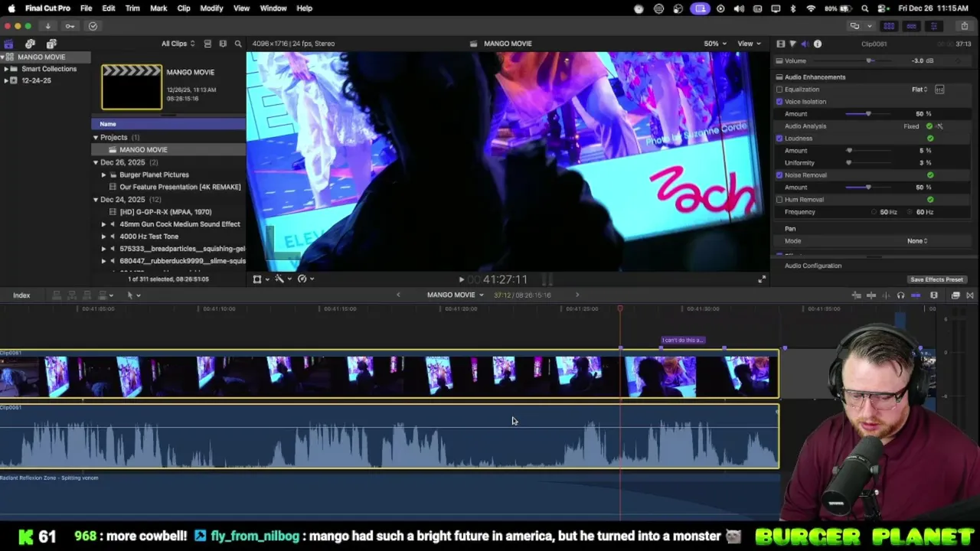Show or hide the Inspector panel

click(x=934, y=26)
